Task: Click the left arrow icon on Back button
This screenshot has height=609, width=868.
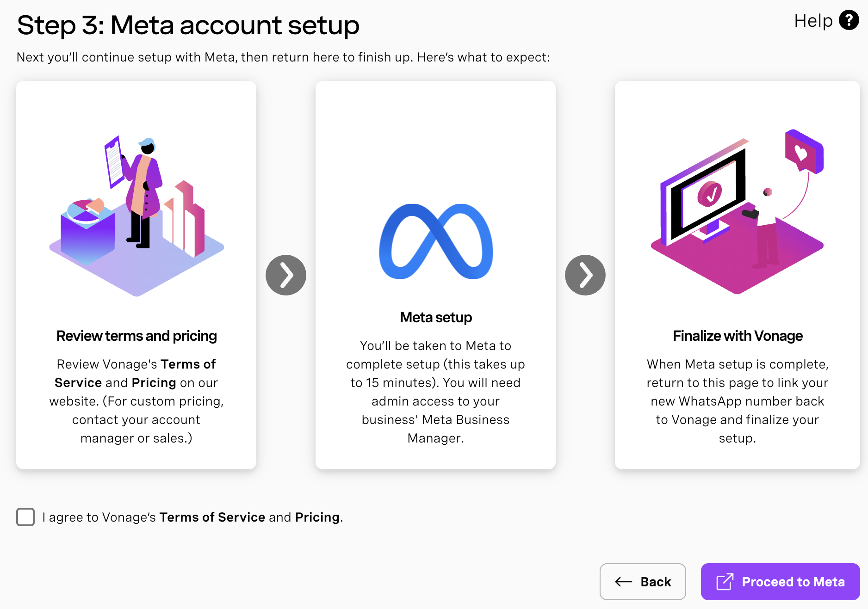Action: (x=623, y=582)
